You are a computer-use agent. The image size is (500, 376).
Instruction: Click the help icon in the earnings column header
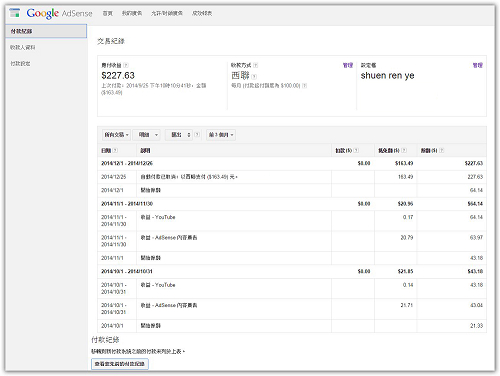[404, 151]
